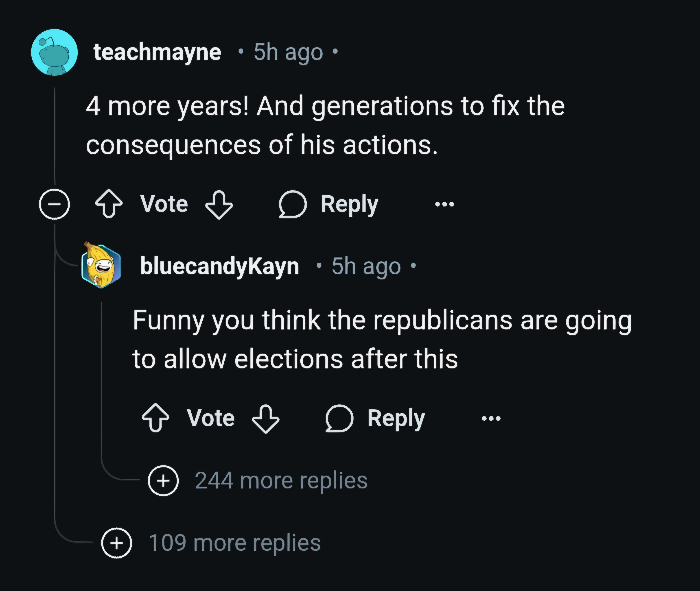The image size is (700, 591).
Task: Open teachmayne's profile avatar
Action: click(54, 52)
